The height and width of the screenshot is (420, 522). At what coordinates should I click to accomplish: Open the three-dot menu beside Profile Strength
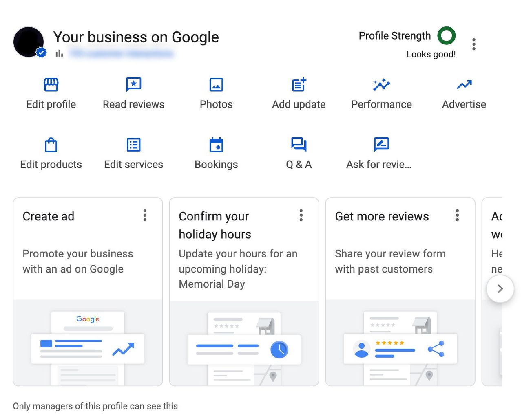[x=473, y=44]
